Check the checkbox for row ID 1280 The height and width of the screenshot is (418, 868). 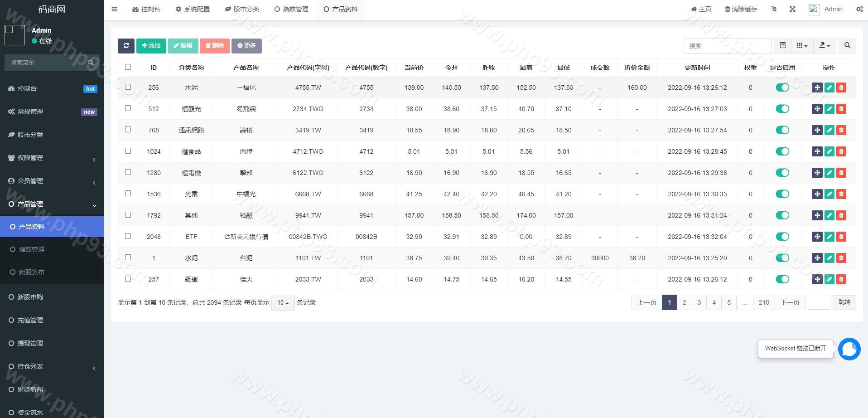coord(128,172)
